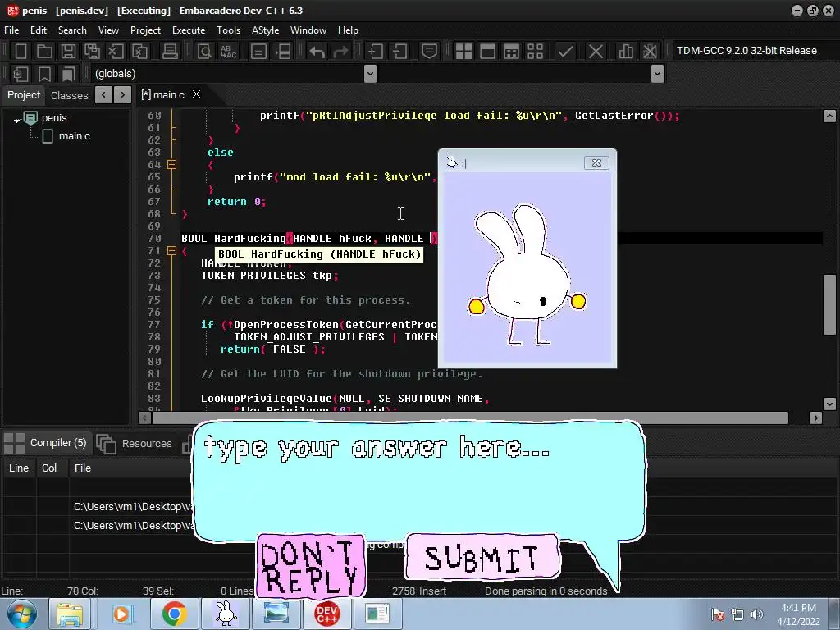Click the Run window toolbar icon

pos(487,52)
